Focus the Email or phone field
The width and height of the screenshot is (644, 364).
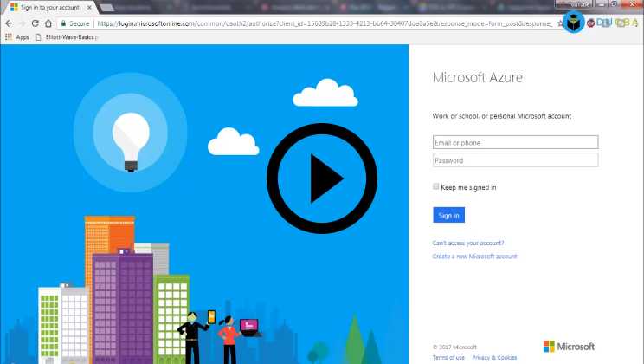tap(515, 142)
